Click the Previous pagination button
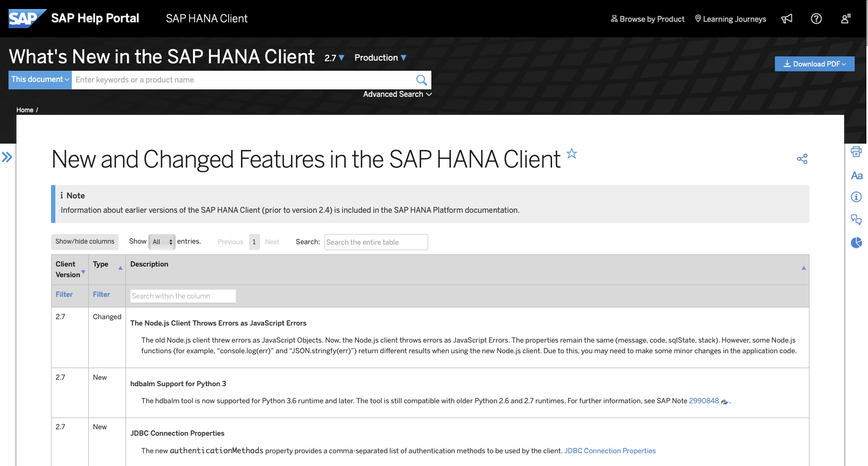The width and height of the screenshot is (868, 466). tap(230, 242)
